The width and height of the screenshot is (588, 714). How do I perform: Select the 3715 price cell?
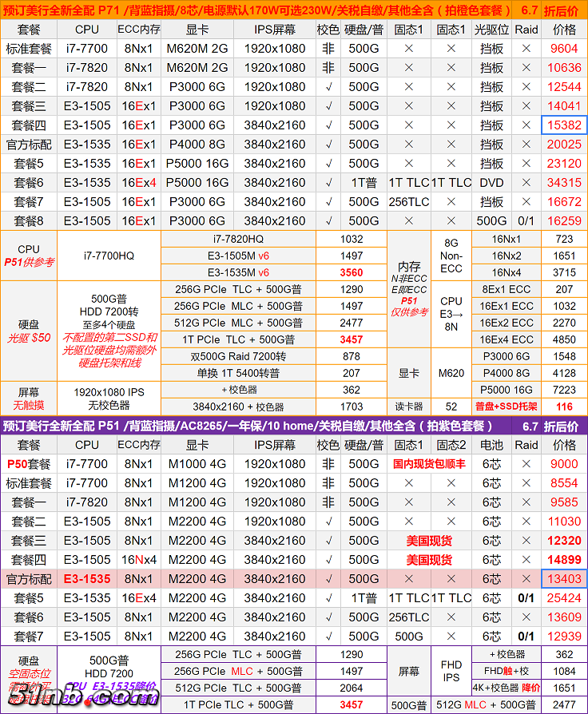tap(564, 273)
